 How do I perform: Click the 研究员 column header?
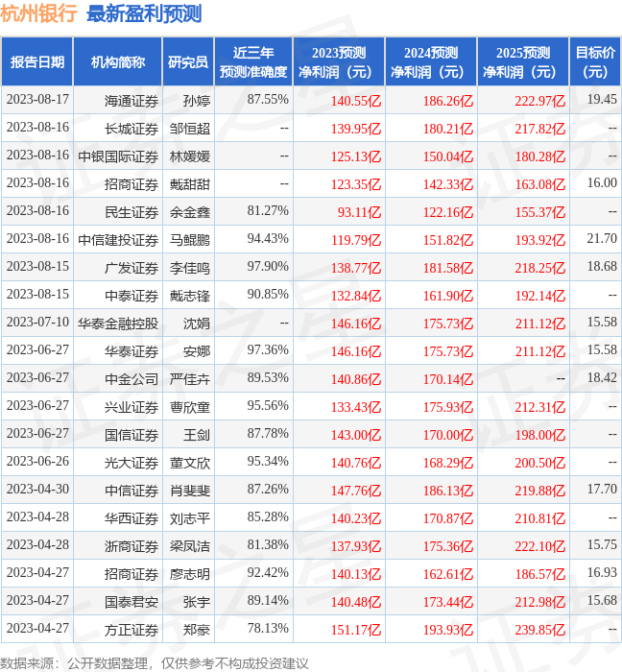(x=188, y=62)
